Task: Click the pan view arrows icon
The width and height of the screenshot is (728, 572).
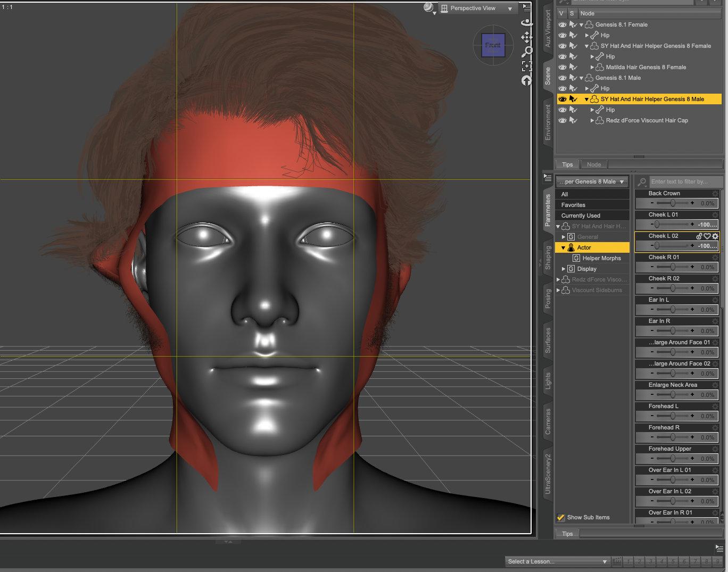Action: tap(526, 37)
